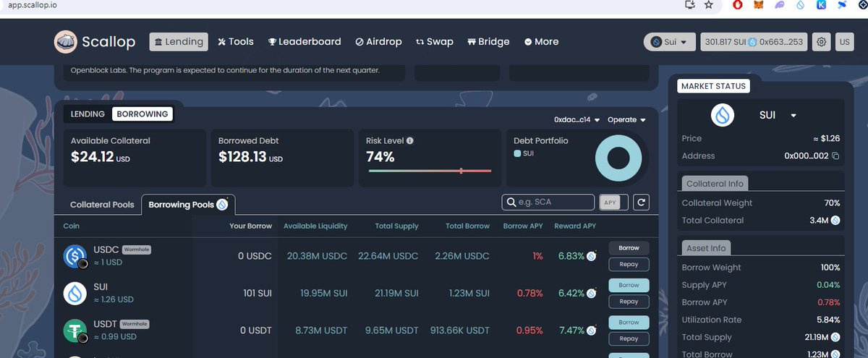Expand the SUI market asset selector

(x=778, y=116)
